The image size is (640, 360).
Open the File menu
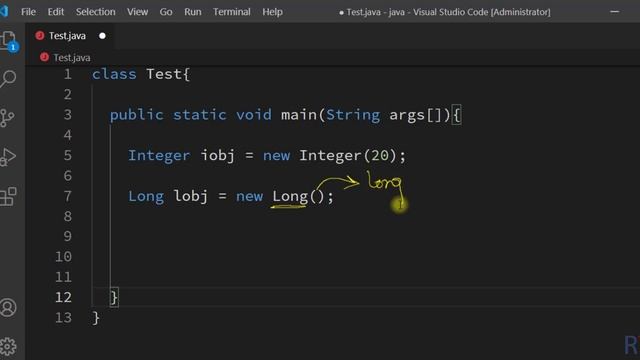coord(28,12)
